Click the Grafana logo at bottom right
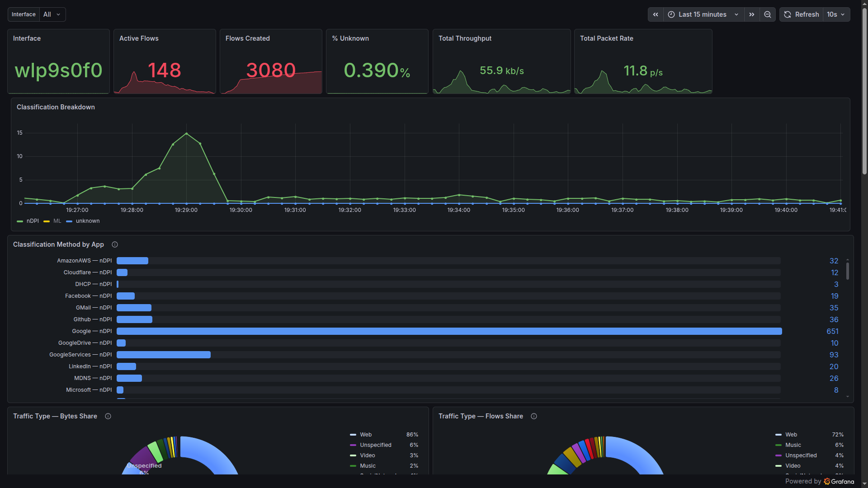Screen dimensions: 868x488 click(826, 481)
